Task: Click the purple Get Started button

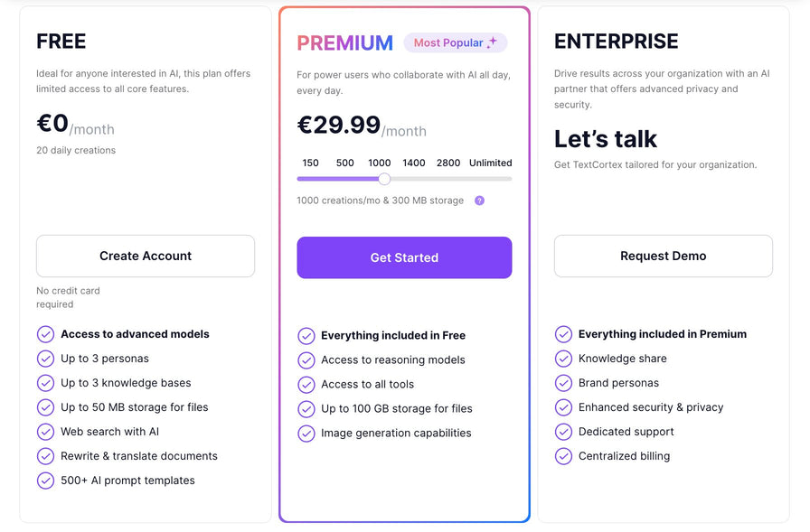Action: point(404,257)
